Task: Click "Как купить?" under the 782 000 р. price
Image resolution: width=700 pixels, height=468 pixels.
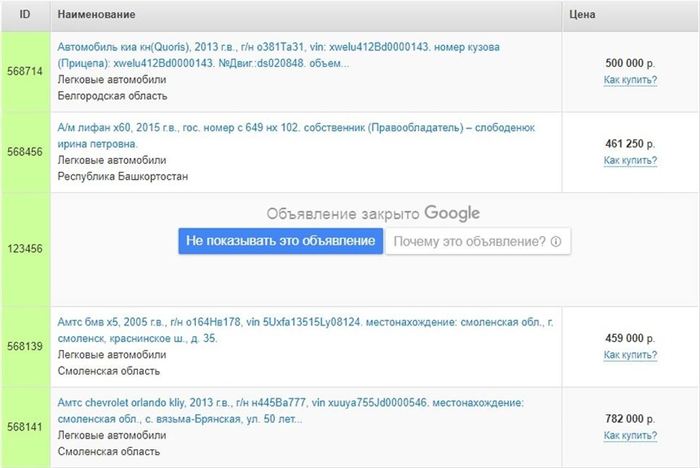Action: (630, 435)
